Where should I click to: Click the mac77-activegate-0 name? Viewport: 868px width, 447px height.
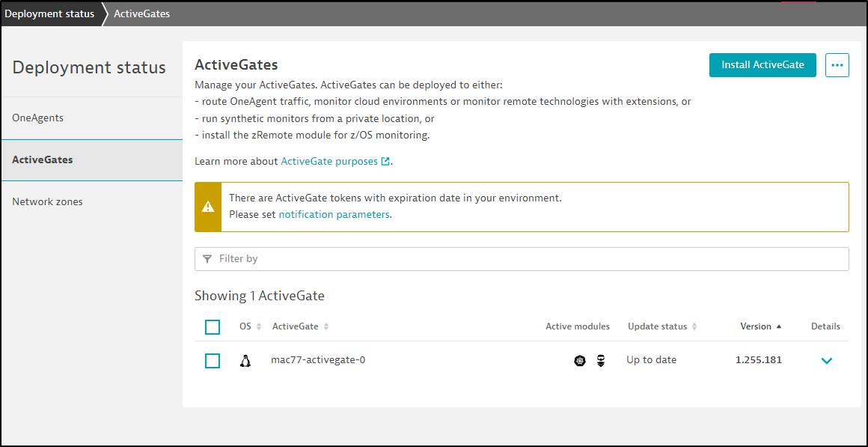click(x=318, y=360)
